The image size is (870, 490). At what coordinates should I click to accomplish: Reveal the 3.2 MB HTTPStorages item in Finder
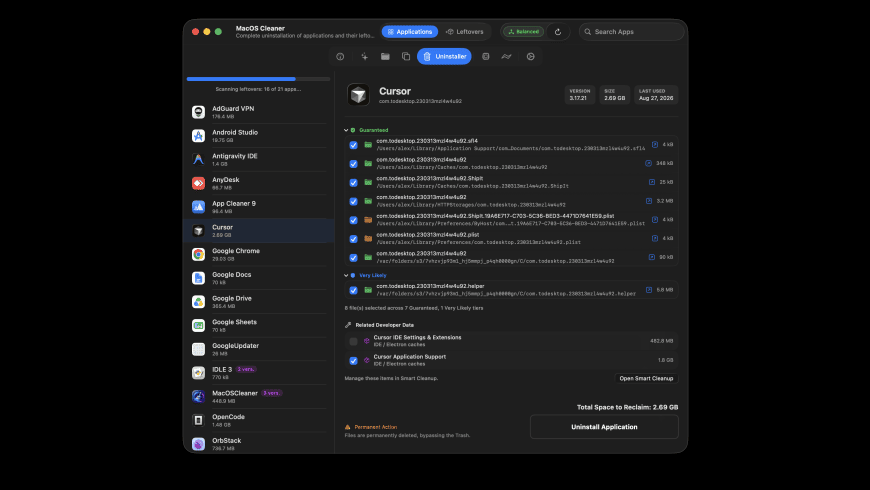649,201
